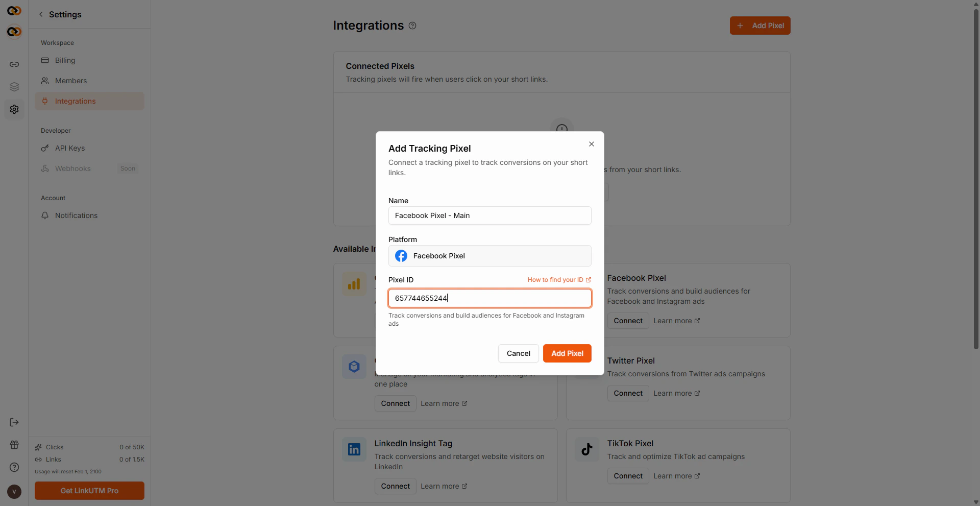Click the Google Analytics bar chart icon
The height and width of the screenshot is (506, 980).
pyautogui.click(x=354, y=284)
